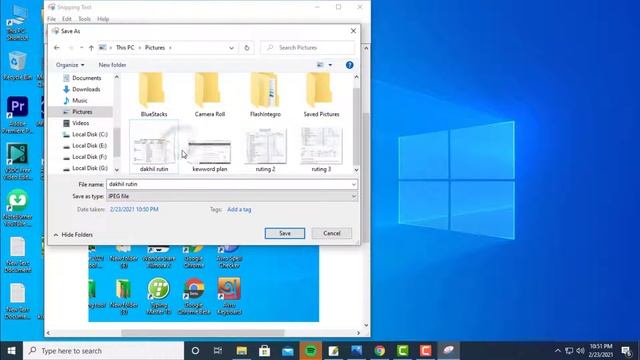Open Adobe Premiere Pro desktop shortcut
Image resolution: width=640 pixels, height=360 pixels.
17,115
